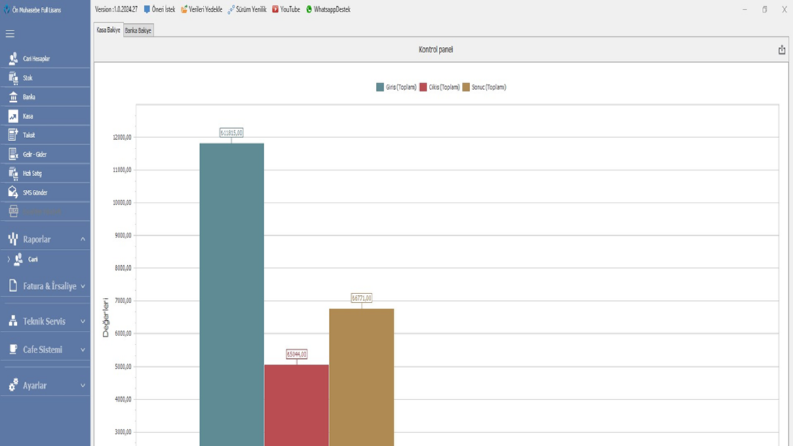Image resolution: width=793 pixels, height=446 pixels.
Task: Open the YouTube link text
Action: click(x=290, y=9)
